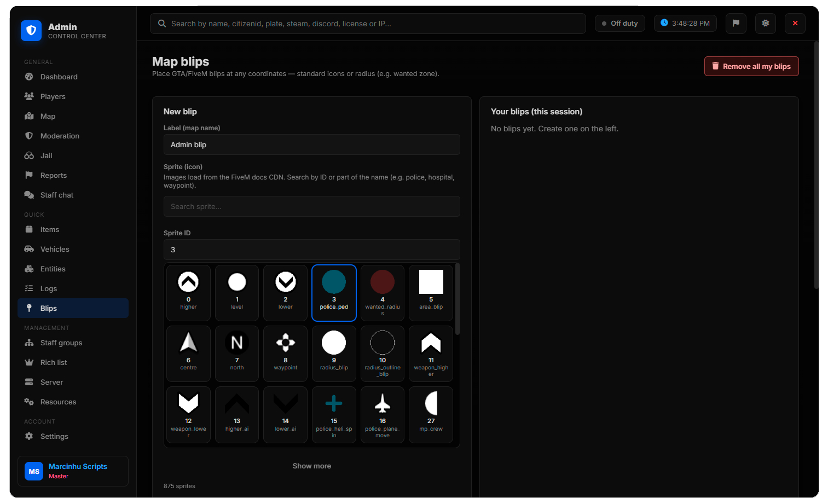Viewport: 828px width, 504px height.
Task: Open Staff chat
Action: pyautogui.click(x=73, y=195)
